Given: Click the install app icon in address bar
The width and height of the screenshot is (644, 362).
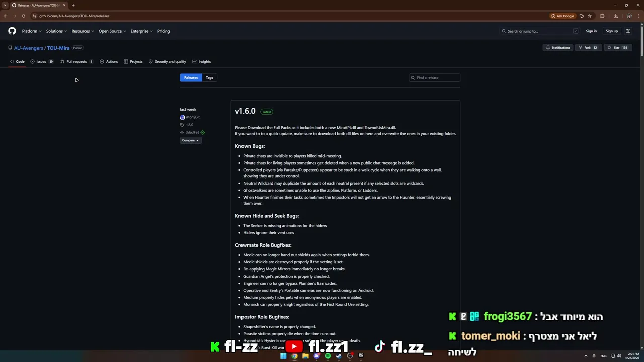Looking at the screenshot, I should tap(581, 16).
